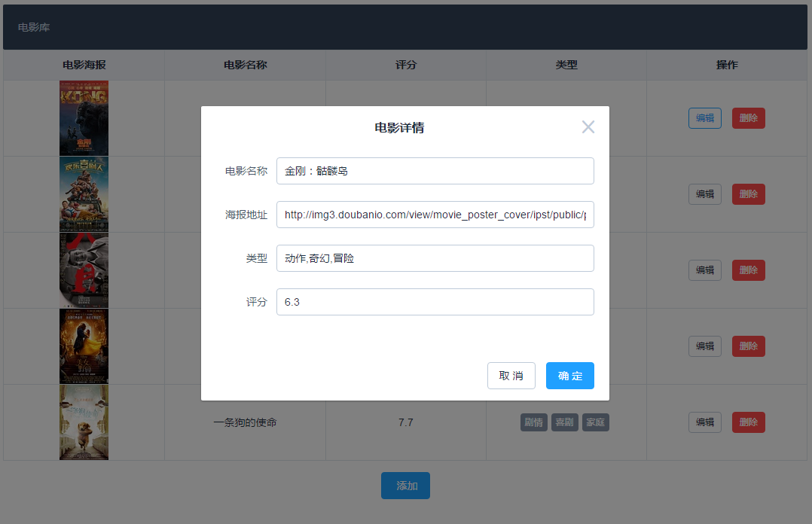Screen dimensions: 812x524
Task: Click the 电影名称 input containing 金刚：骷髅岛
Action: (x=435, y=171)
